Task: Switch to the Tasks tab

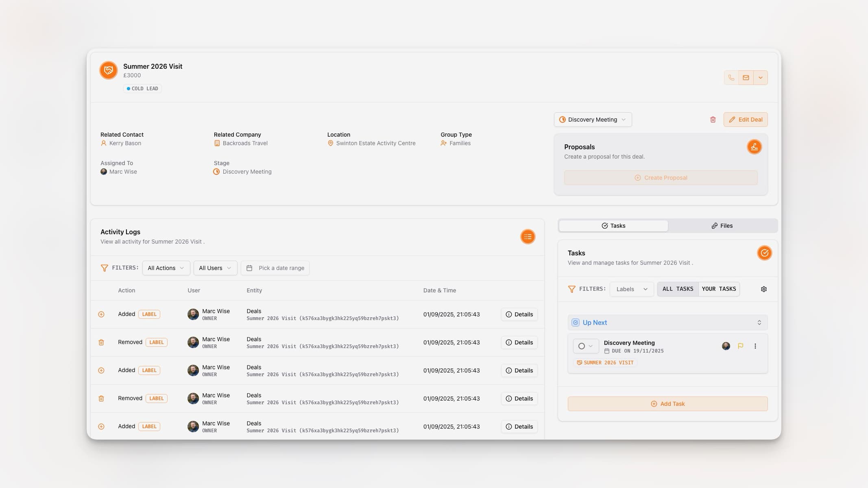Action: coord(613,226)
